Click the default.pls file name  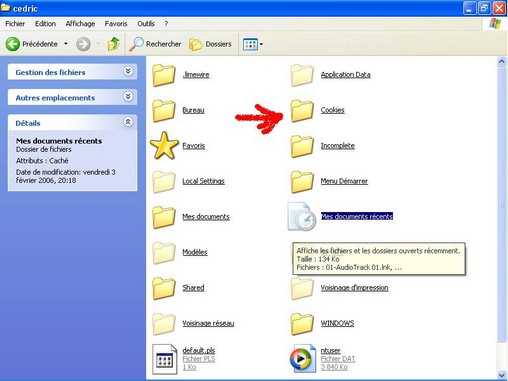point(199,350)
